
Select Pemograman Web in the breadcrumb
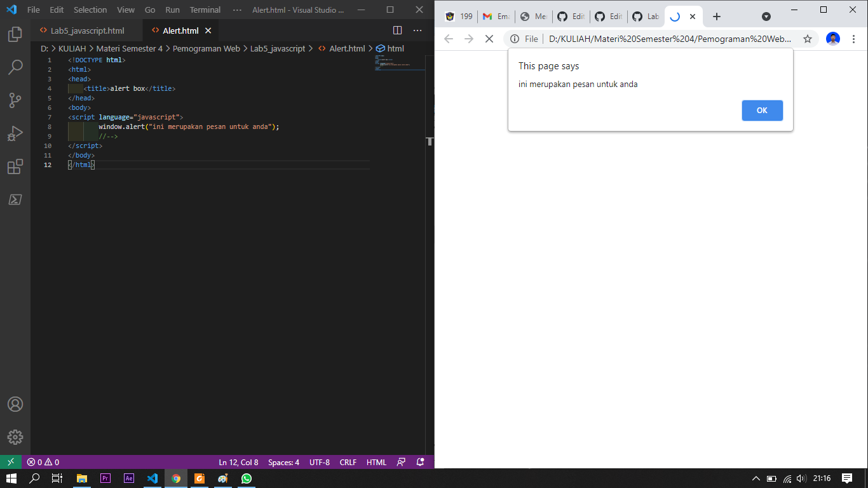[207, 48]
